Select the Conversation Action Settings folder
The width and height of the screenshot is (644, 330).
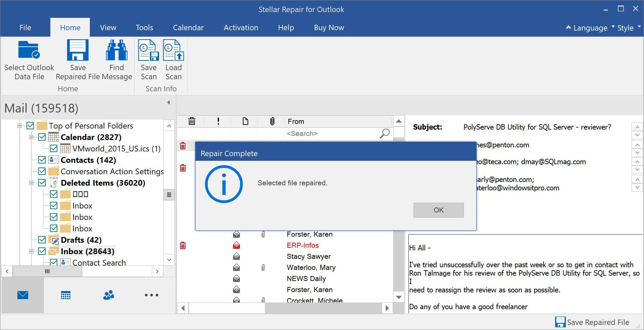[112, 171]
